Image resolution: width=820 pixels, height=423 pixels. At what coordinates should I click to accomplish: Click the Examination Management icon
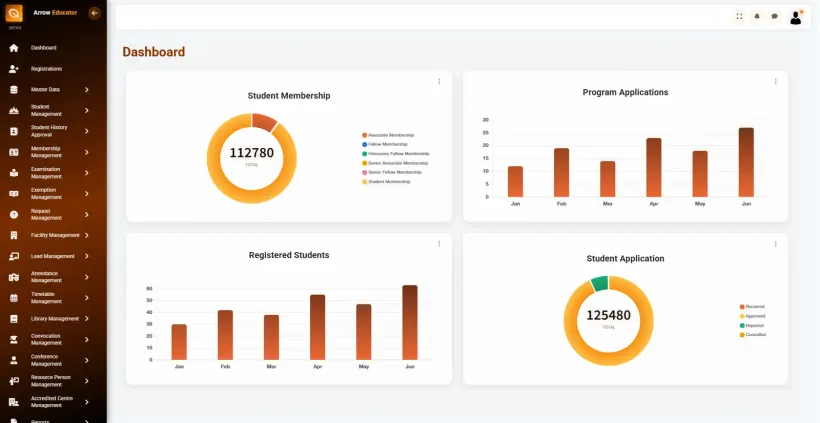[x=14, y=173]
